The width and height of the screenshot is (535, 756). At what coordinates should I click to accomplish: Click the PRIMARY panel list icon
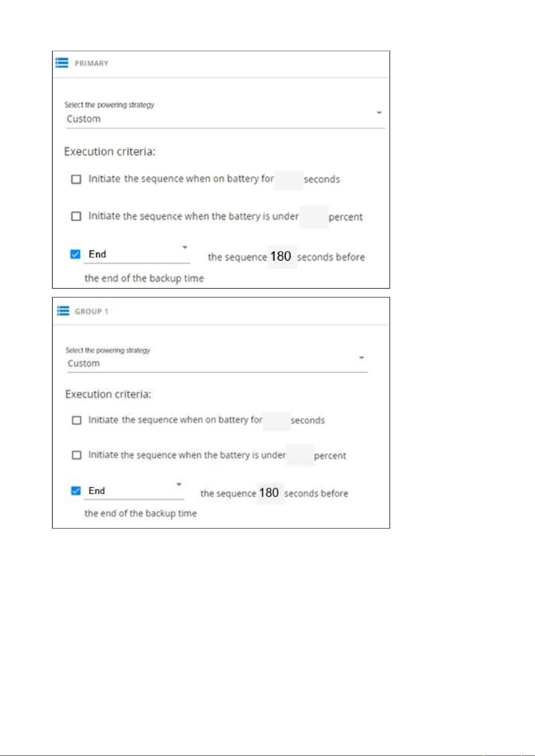tap(62, 63)
